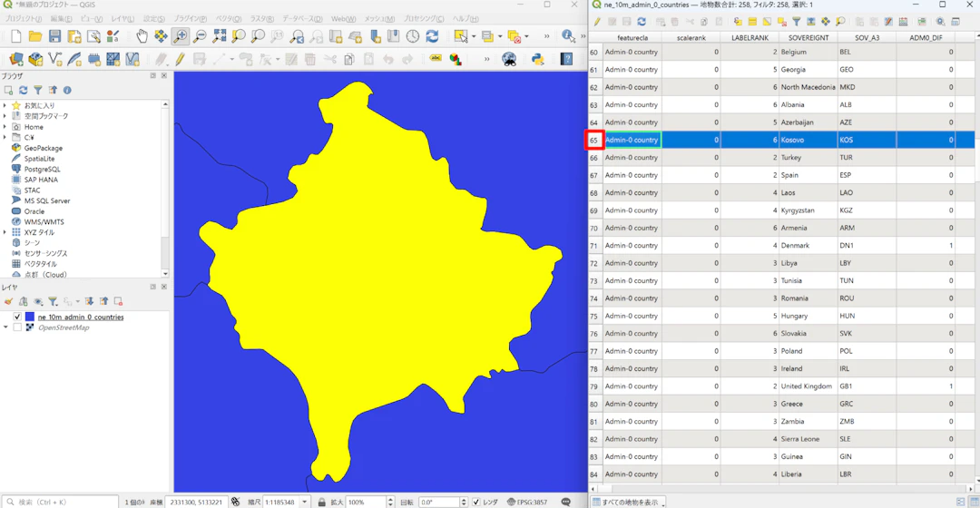Click the Identify Features info tool
This screenshot has width=980, height=508.
point(569,36)
